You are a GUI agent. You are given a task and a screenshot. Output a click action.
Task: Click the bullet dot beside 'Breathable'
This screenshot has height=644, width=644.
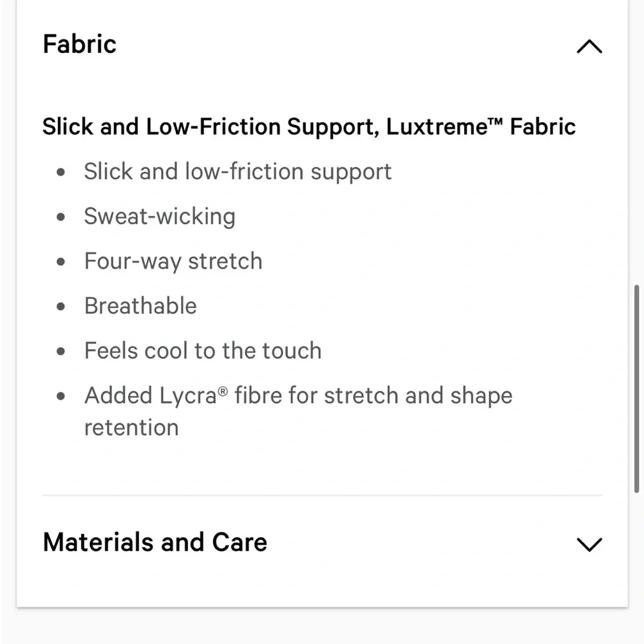click(x=61, y=307)
